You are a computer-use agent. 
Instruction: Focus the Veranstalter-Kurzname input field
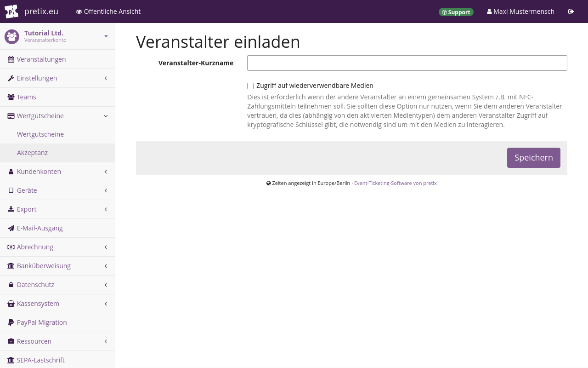pos(407,63)
